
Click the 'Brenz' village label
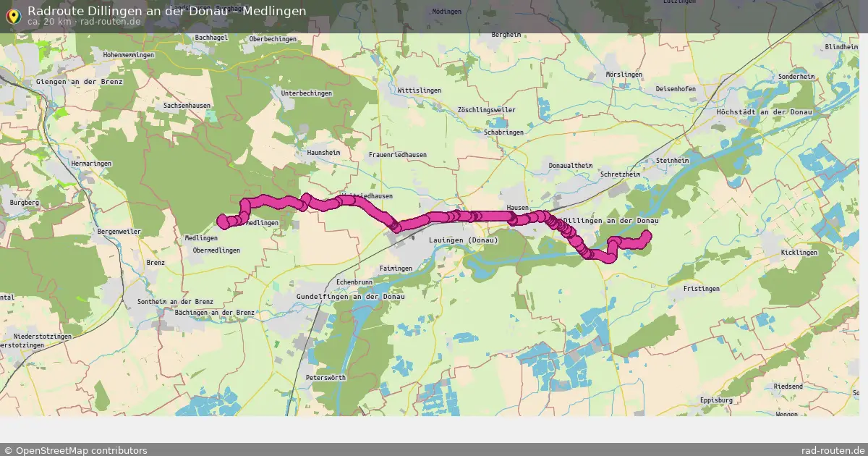156,263
